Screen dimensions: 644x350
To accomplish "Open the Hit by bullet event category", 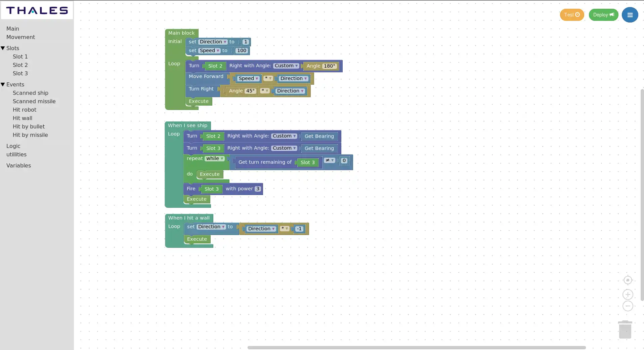I will 29,126.
